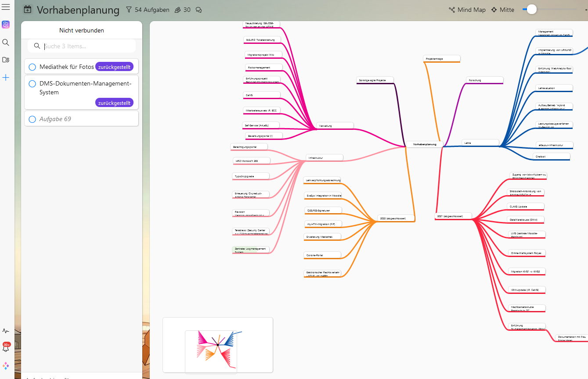
Task: Check the circle for Mediathek für Fotos
Action: [32, 67]
